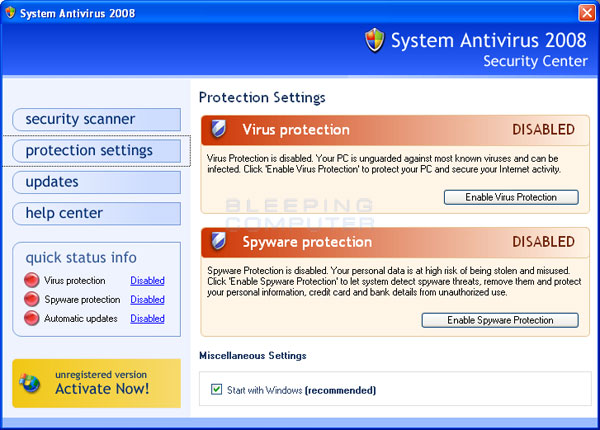
Task: Close the System Antivirus 2008 window
Action: tap(586, 13)
